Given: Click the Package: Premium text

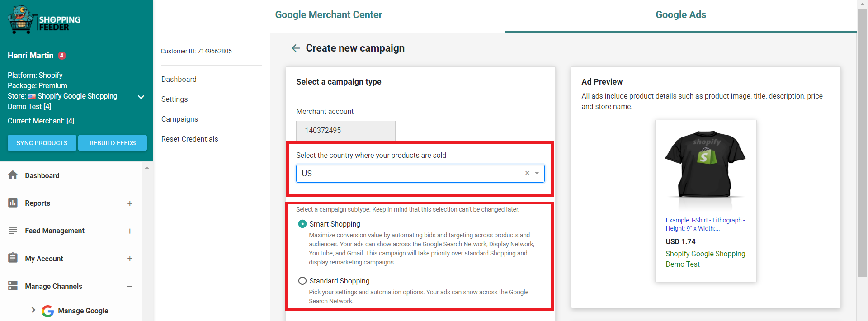Looking at the screenshot, I should [x=37, y=85].
